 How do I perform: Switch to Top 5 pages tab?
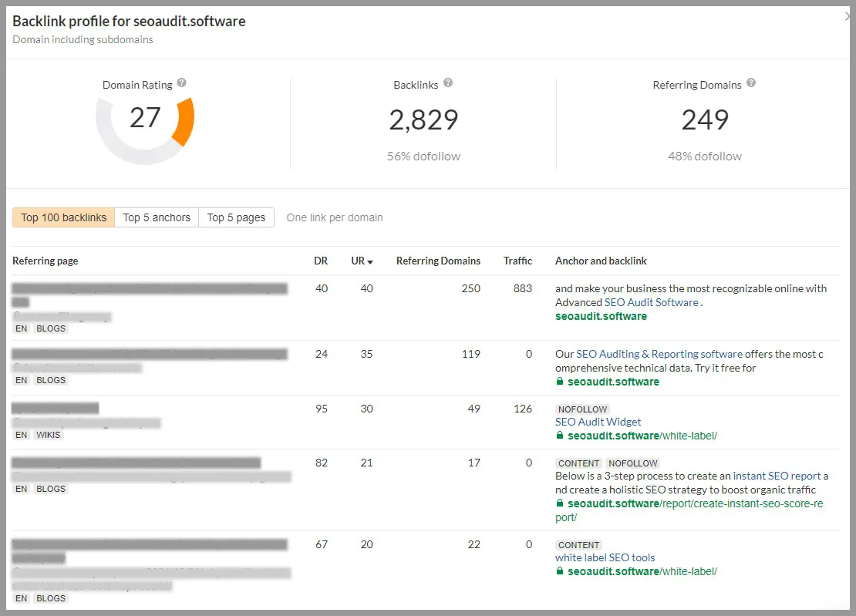tap(237, 217)
